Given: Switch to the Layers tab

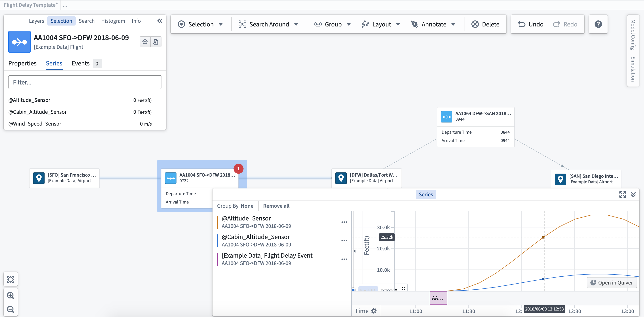Looking at the screenshot, I should (36, 21).
